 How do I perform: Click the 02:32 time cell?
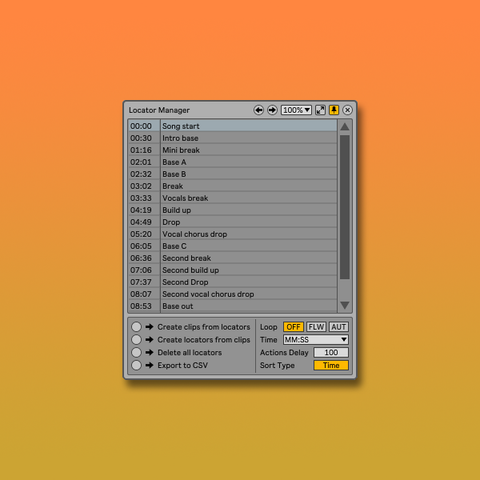pos(144,174)
